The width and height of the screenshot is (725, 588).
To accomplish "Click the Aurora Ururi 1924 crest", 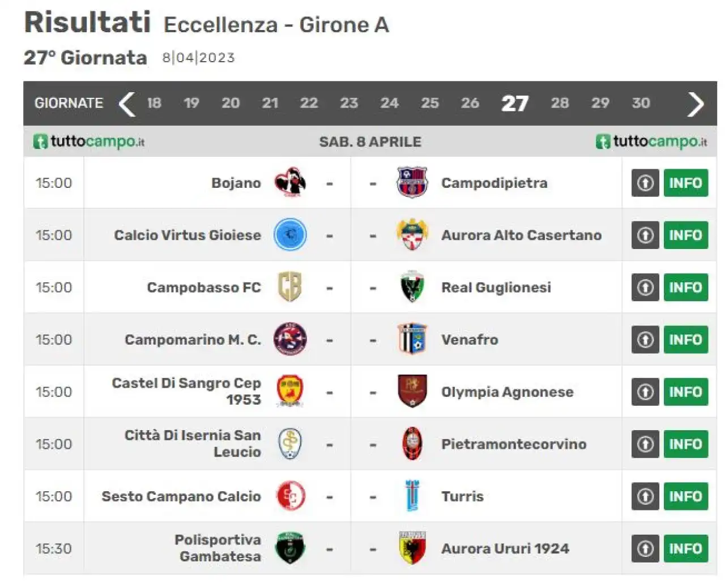I will (x=412, y=548).
